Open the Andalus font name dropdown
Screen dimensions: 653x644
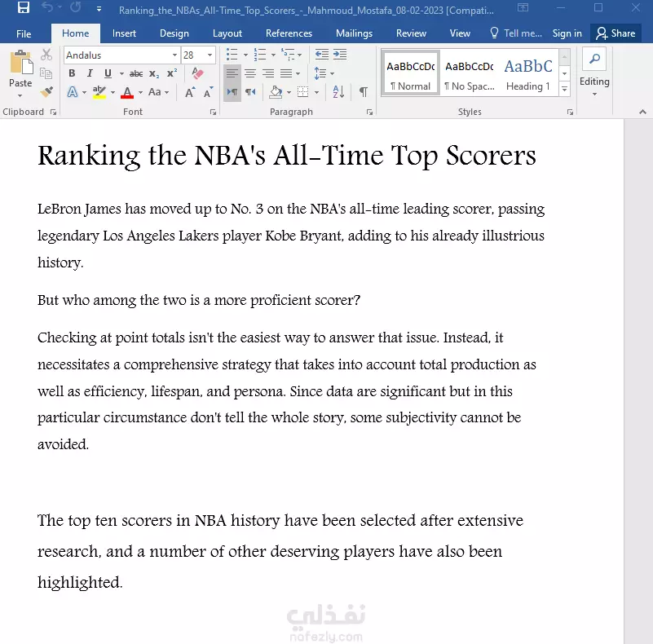pos(174,55)
